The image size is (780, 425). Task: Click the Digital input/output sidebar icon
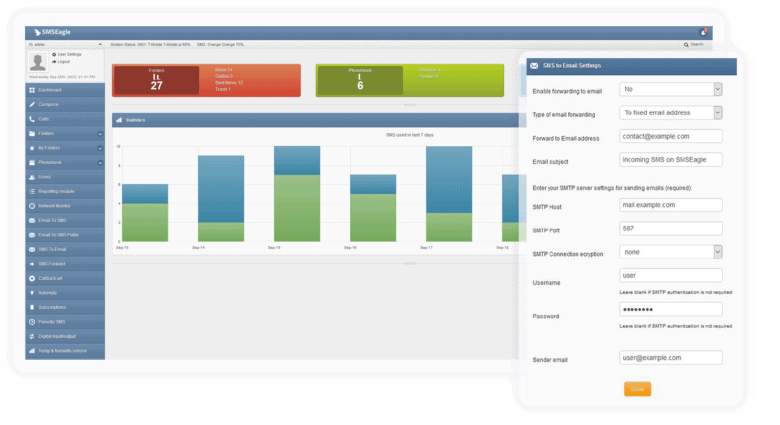[31, 335]
